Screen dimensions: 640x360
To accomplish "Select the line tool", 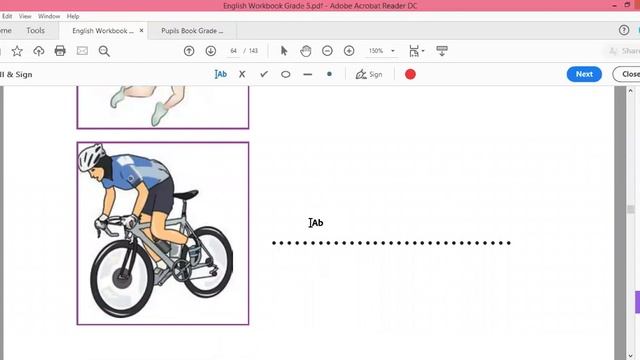I will [x=308, y=74].
